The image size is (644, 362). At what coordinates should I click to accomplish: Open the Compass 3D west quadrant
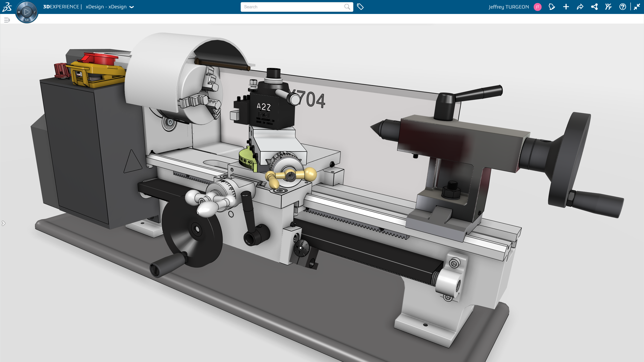coord(19,12)
